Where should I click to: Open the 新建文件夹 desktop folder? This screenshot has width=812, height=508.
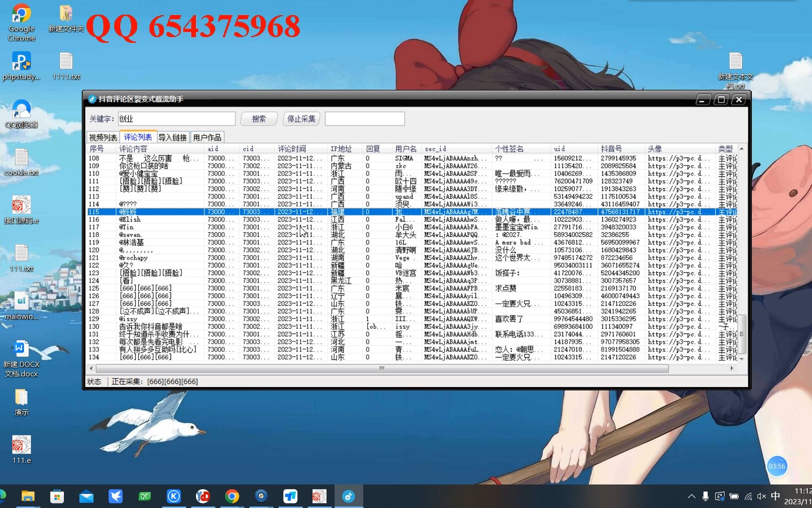(x=66, y=19)
